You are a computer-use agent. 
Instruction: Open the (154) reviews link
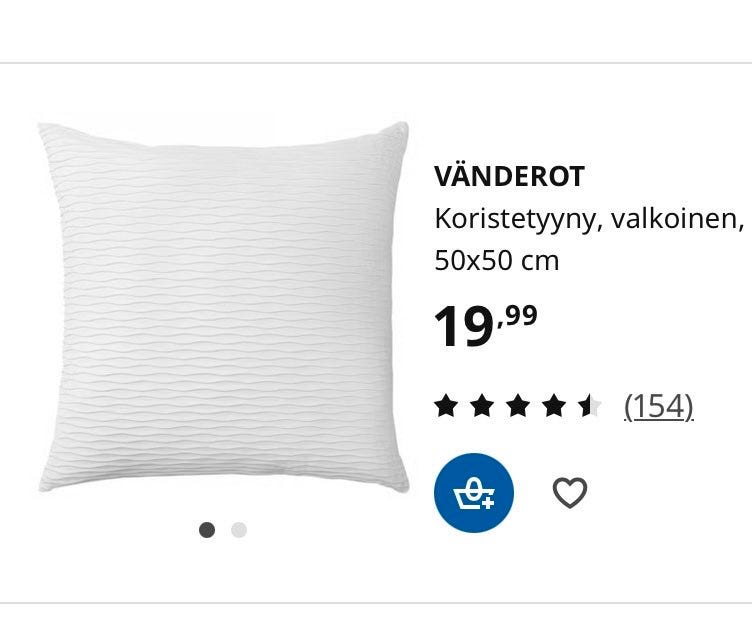(x=659, y=407)
